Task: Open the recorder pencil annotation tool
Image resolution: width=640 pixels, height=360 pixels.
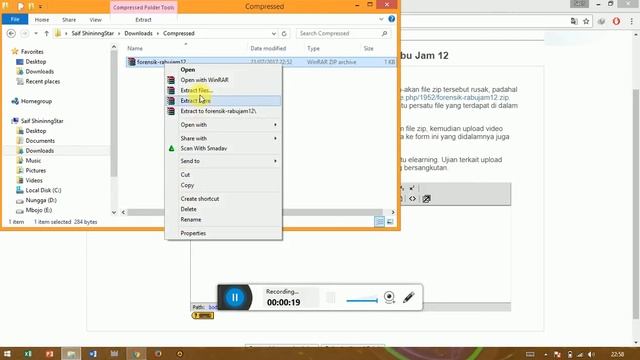Action: click(409, 297)
